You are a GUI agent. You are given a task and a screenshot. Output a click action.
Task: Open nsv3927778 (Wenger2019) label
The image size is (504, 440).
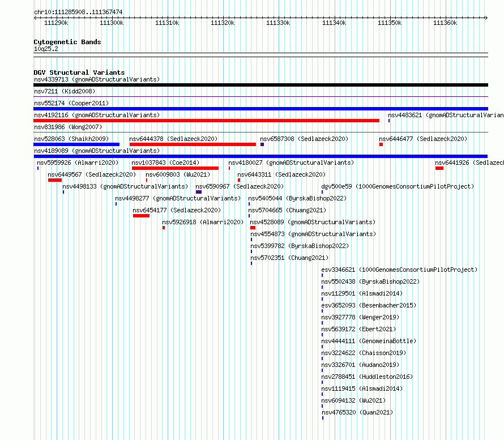coord(360,317)
